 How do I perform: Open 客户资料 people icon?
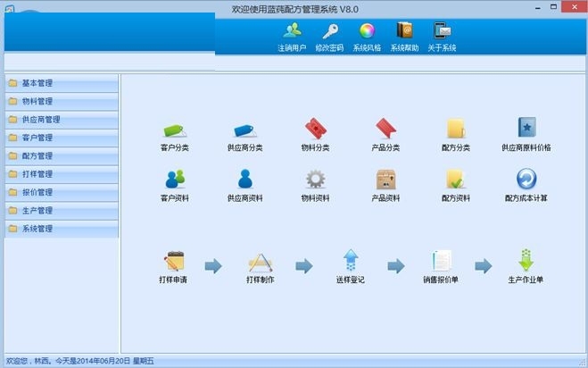175,180
